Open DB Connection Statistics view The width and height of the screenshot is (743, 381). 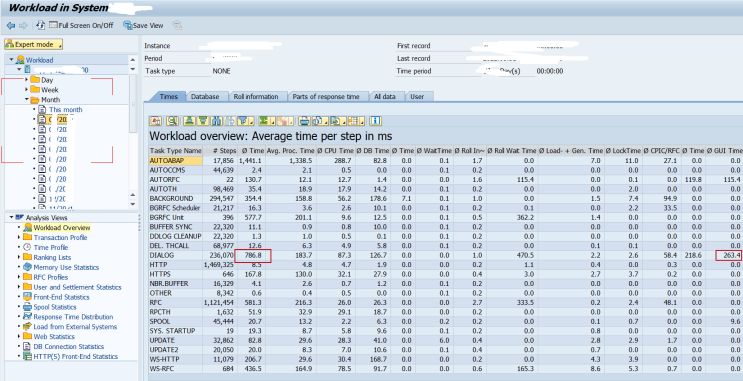(x=68, y=347)
